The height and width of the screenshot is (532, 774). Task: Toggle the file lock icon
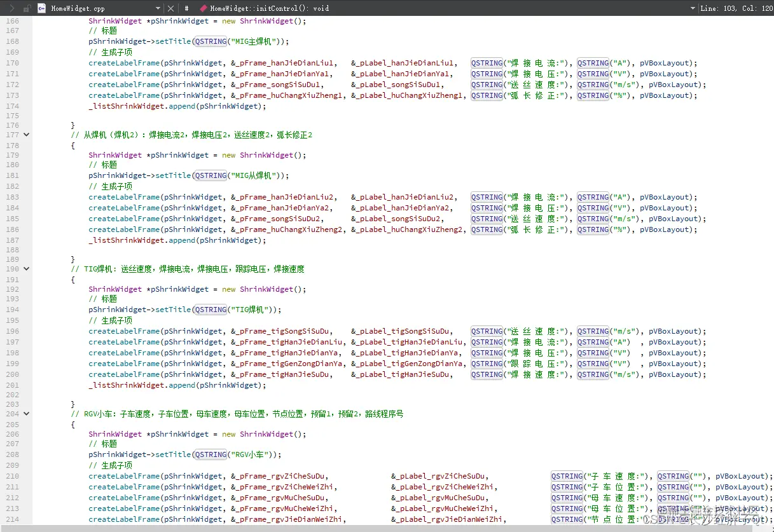26,8
